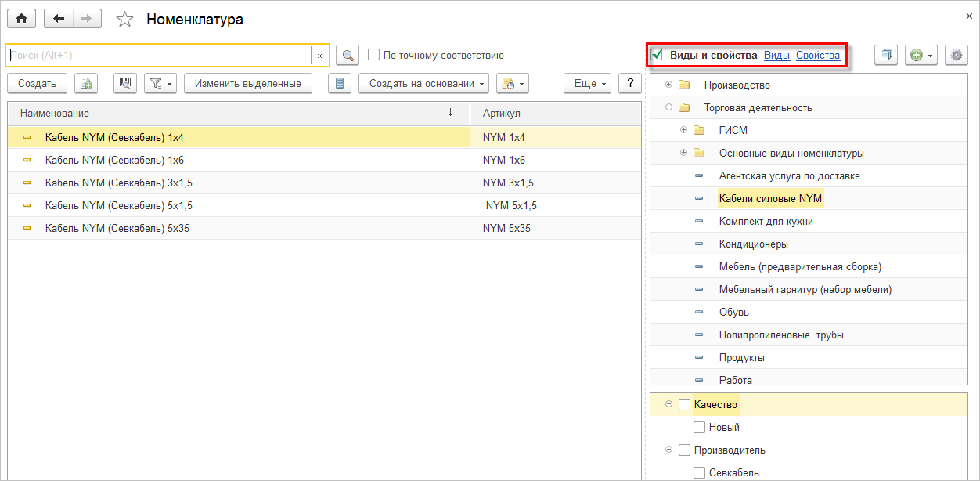Screen dimensions: 980x481
Task: Open the Свойства link
Action: point(817,56)
